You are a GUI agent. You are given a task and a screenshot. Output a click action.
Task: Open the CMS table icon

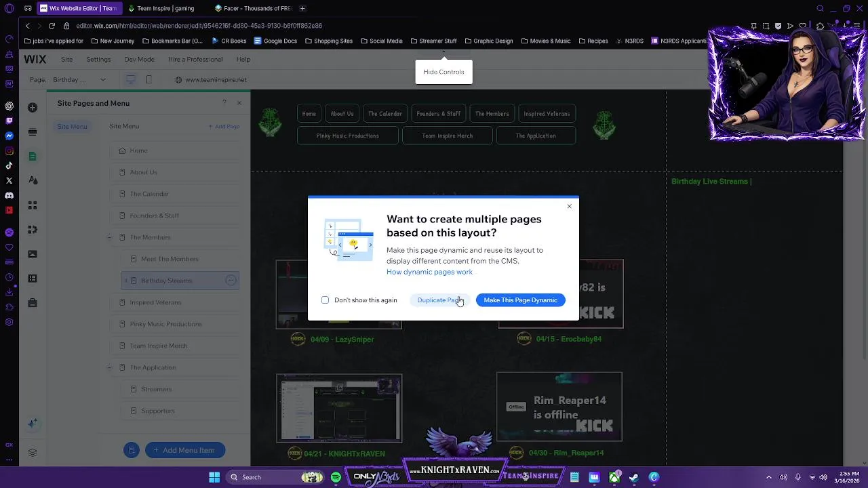[x=33, y=279]
